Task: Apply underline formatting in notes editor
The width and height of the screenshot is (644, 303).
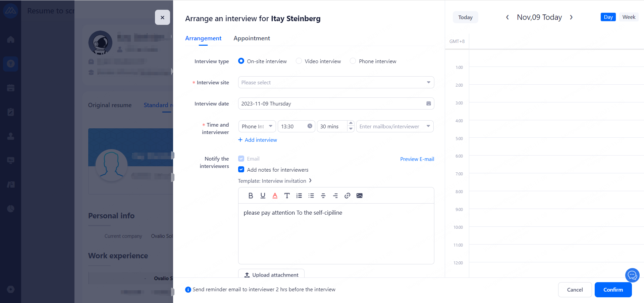Action: click(x=263, y=196)
